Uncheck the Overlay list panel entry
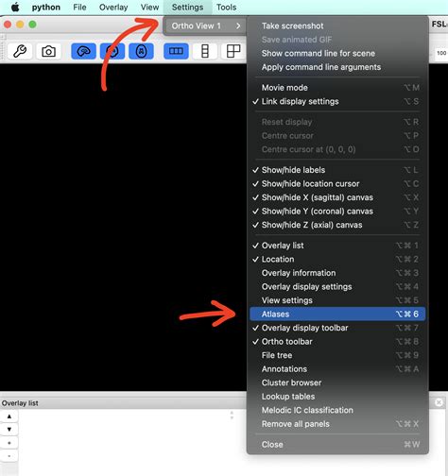The image size is (448, 476). tap(337, 246)
